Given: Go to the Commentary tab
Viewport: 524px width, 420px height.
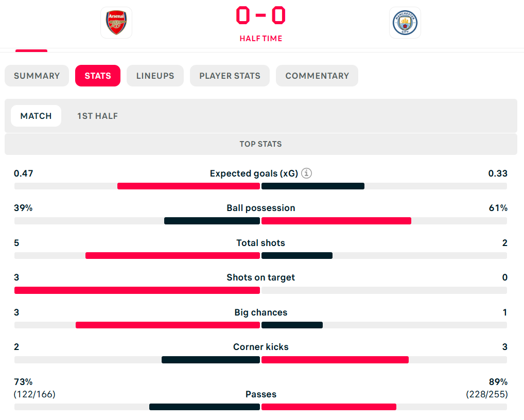Looking at the screenshot, I should pos(317,76).
